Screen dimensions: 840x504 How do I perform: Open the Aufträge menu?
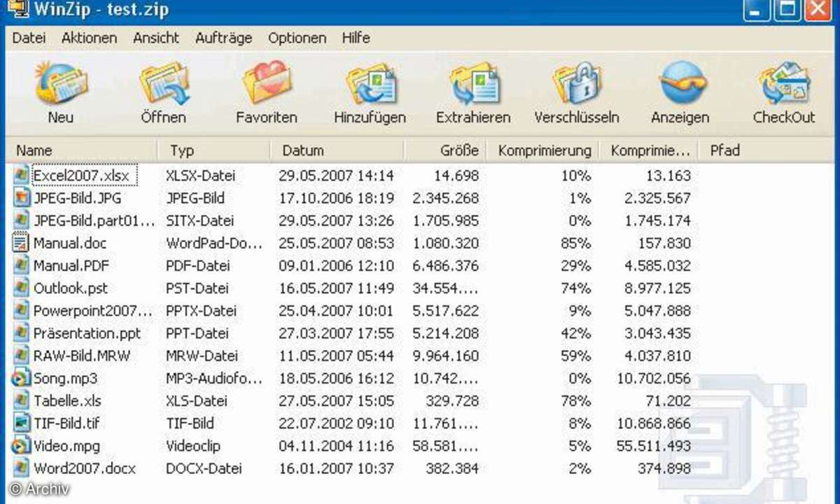(223, 38)
